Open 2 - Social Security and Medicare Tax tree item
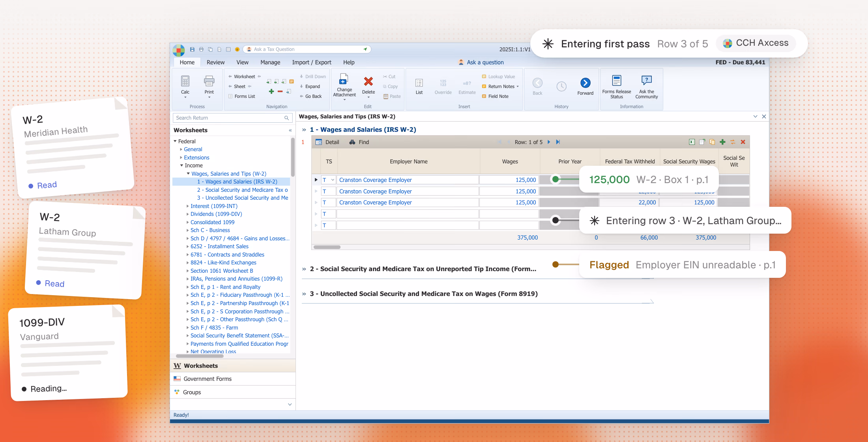The width and height of the screenshot is (868, 442). 243,190
